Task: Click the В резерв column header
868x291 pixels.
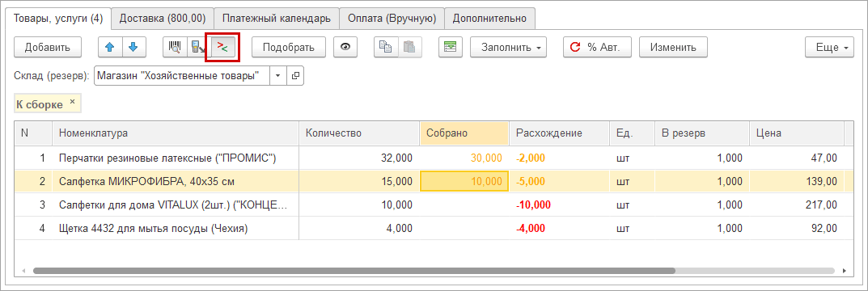Action: (x=702, y=133)
